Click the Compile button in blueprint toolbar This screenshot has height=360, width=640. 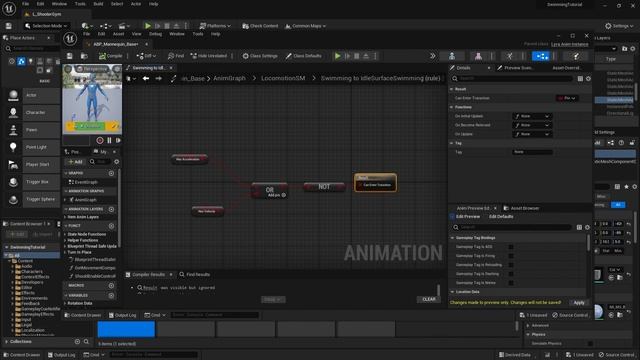[111, 56]
